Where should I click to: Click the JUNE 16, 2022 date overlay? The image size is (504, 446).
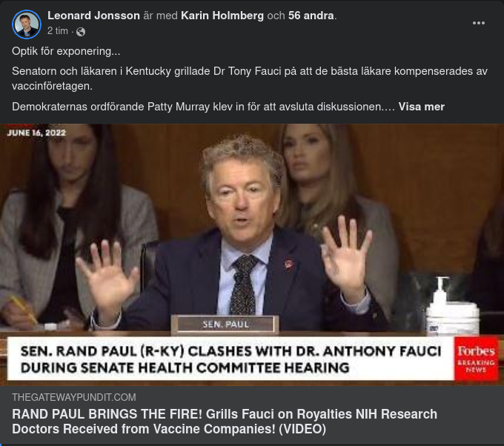pos(36,133)
